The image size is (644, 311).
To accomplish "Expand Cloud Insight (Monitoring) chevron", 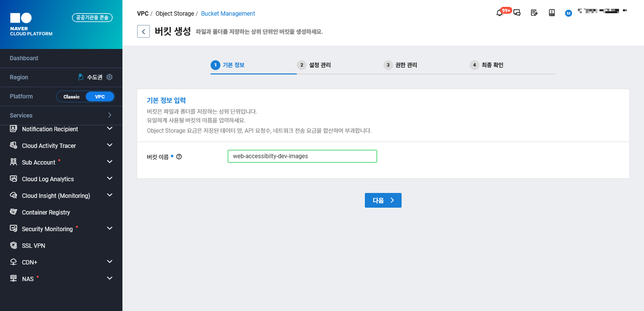I will [x=110, y=195].
